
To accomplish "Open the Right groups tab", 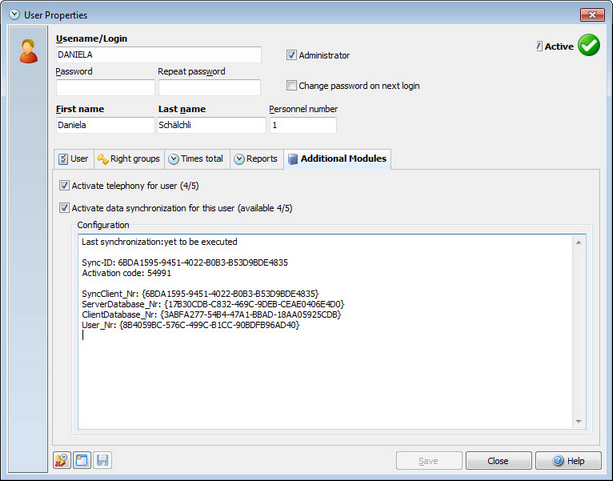I will pos(129,159).
